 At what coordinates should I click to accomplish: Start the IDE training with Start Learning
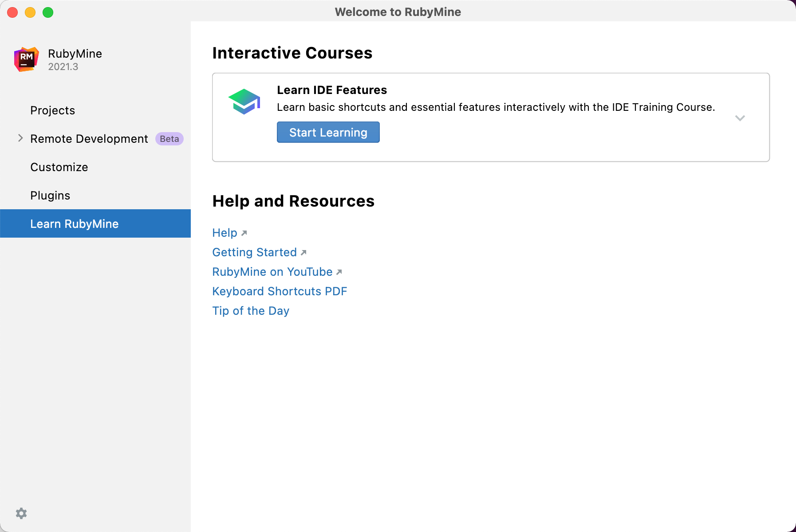(328, 132)
